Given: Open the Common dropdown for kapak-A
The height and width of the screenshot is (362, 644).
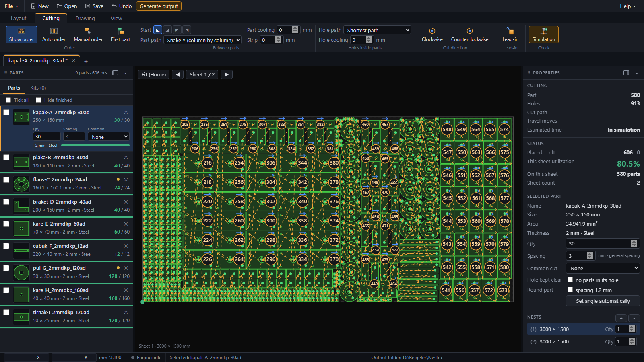Looking at the screenshot, I should [109, 137].
